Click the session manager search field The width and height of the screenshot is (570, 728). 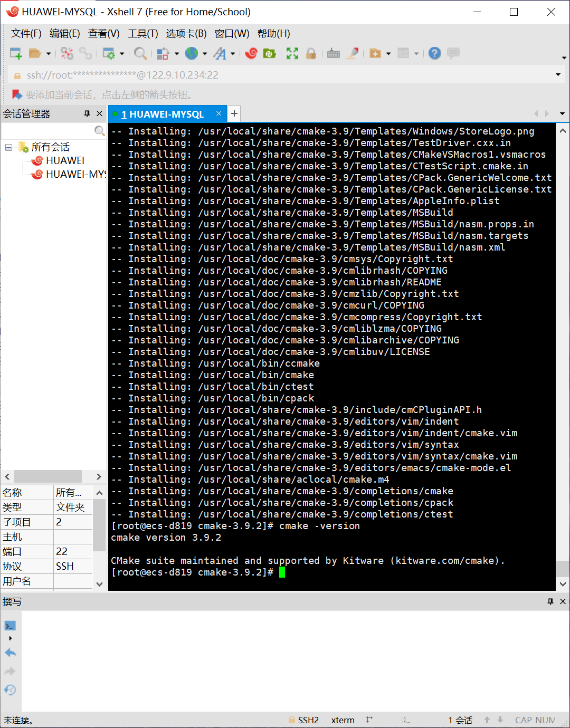point(47,130)
